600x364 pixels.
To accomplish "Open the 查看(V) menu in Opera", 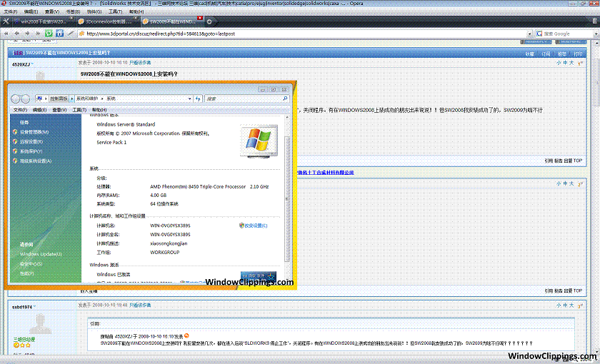I will pos(52,12).
